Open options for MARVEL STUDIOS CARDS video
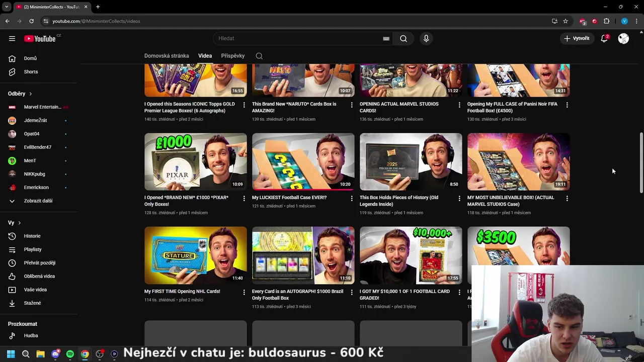Screen dimensions: 644x362 pos(459,105)
